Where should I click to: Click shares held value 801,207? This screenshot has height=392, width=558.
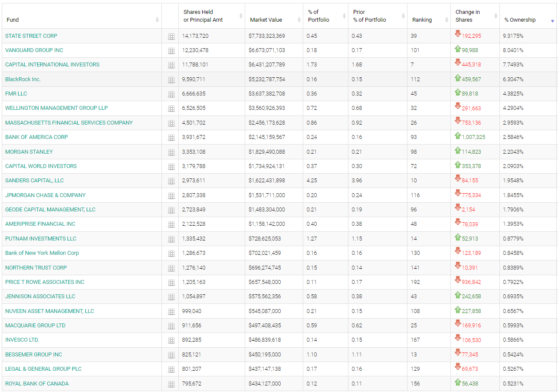tap(192, 369)
